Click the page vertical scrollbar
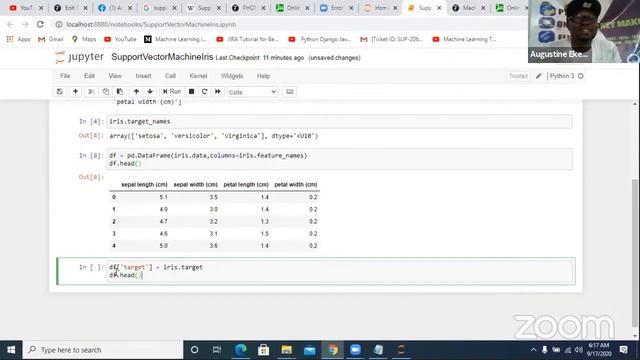Viewport: 640px width, 360px height. tap(635, 253)
